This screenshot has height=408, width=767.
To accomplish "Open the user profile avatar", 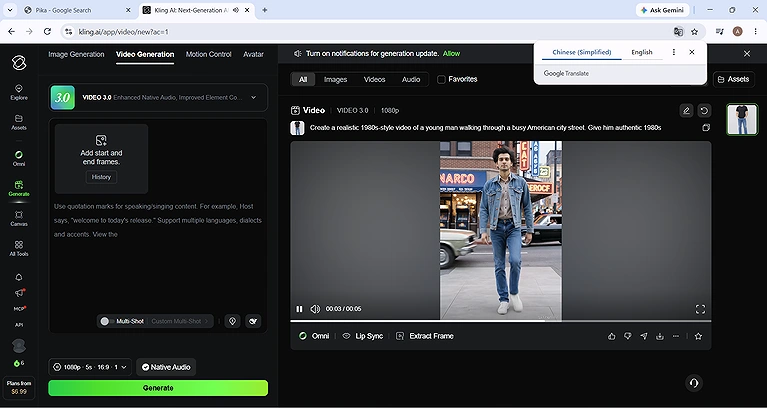I will [x=19, y=346].
